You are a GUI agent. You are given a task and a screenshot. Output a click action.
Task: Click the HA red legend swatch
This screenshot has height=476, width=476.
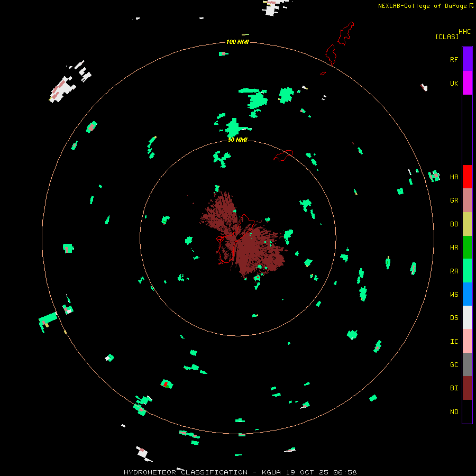click(x=467, y=177)
